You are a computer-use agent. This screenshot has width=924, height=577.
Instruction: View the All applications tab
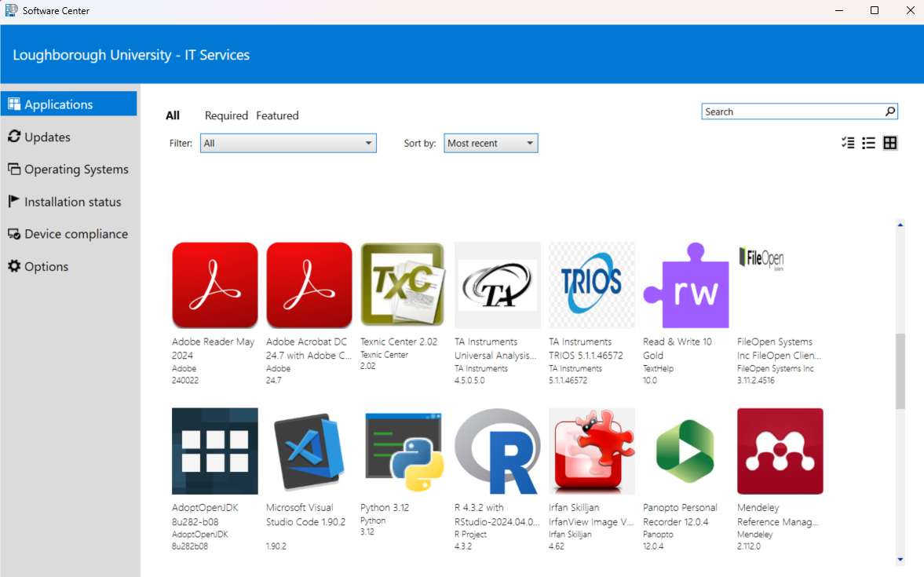pyautogui.click(x=173, y=115)
